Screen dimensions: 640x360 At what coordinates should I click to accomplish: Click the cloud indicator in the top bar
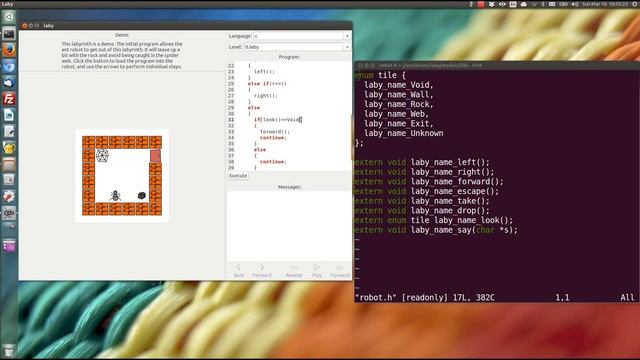pos(524,4)
